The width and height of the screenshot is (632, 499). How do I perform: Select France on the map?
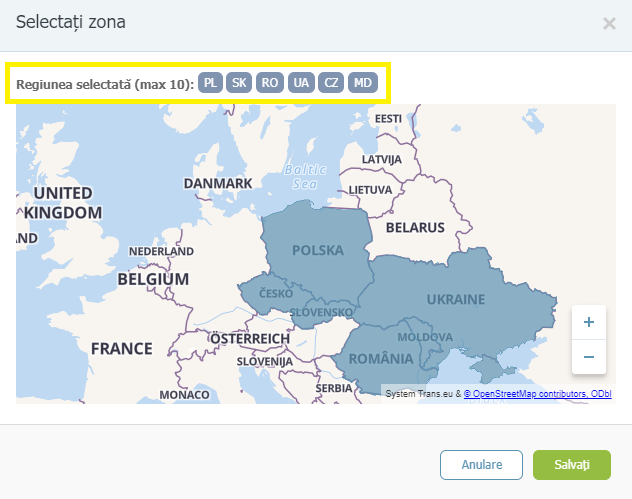(x=121, y=349)
